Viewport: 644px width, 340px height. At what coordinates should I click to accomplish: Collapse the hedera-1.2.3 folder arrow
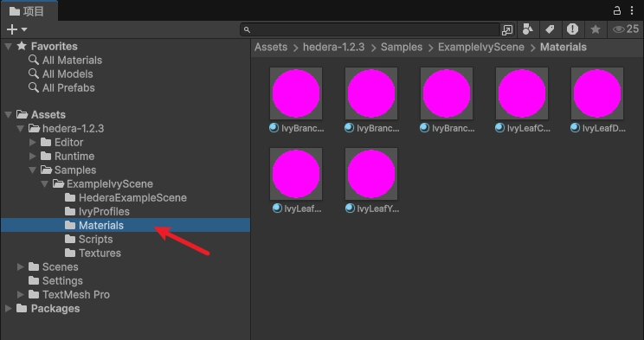point(21,129)
